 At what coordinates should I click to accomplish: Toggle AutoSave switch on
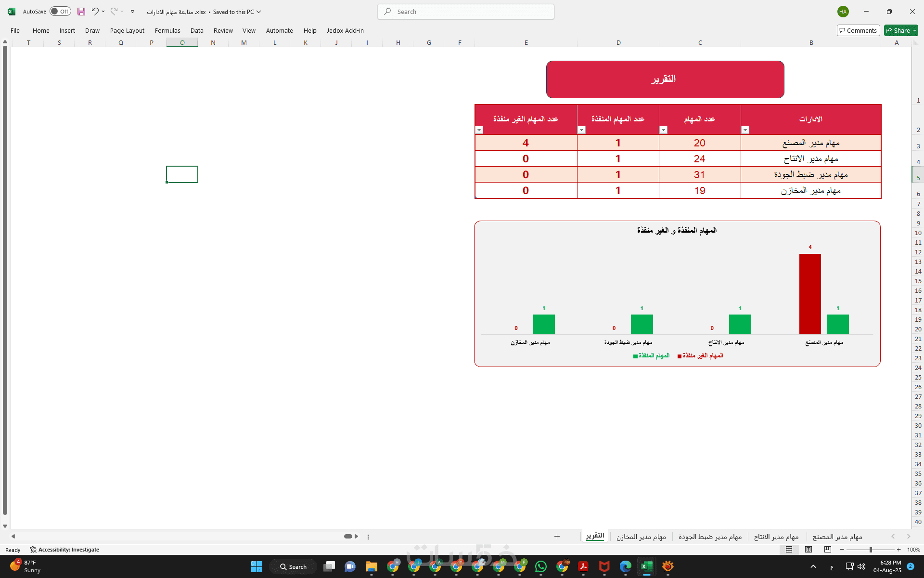tap(60, 12)
